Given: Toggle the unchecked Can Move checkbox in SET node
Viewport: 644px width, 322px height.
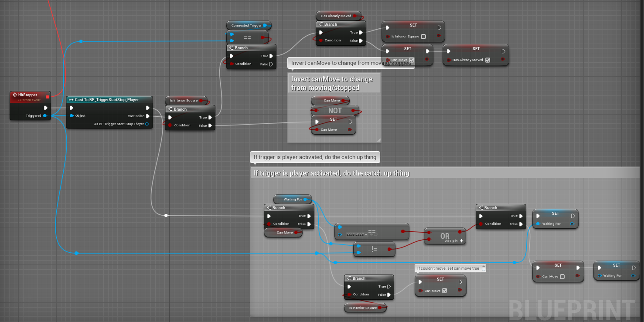Looking at the screenshot, I should (x=562, y=277).
